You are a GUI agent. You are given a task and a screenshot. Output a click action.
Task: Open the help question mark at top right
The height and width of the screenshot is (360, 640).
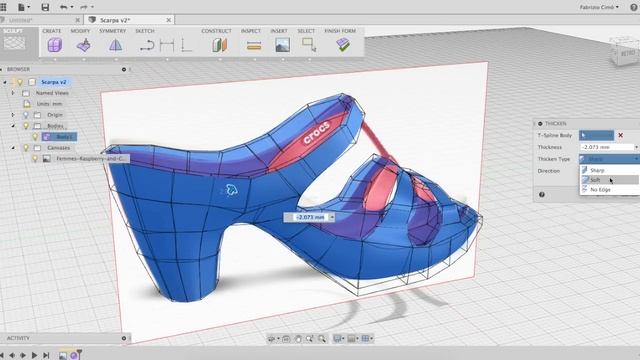[x=634, y=7]
